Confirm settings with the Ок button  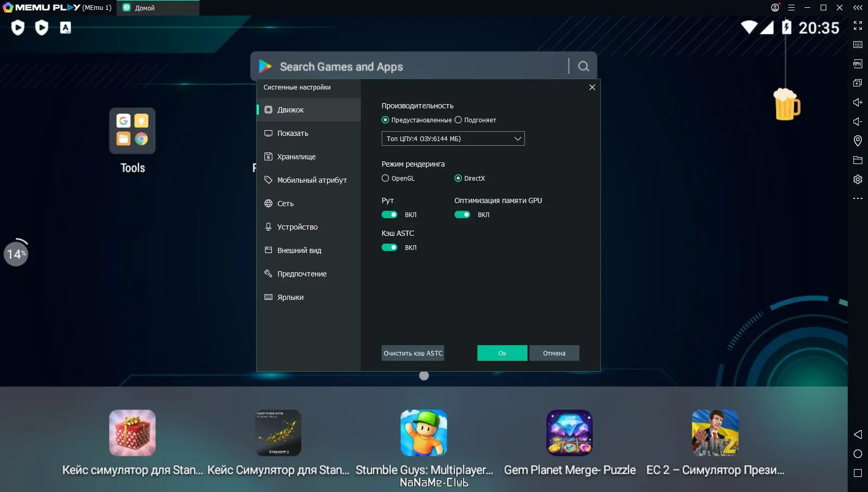tap(502, 353)
